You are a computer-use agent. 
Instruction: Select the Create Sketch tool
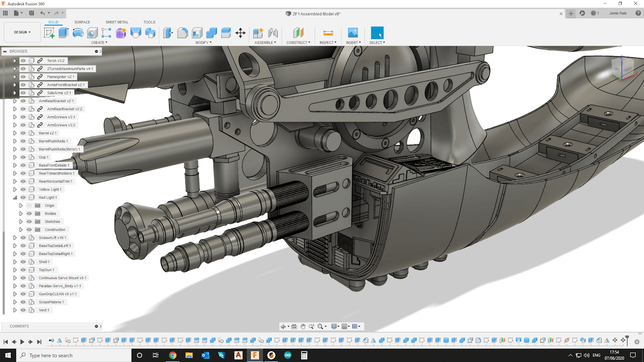click(x=50, y=33)
